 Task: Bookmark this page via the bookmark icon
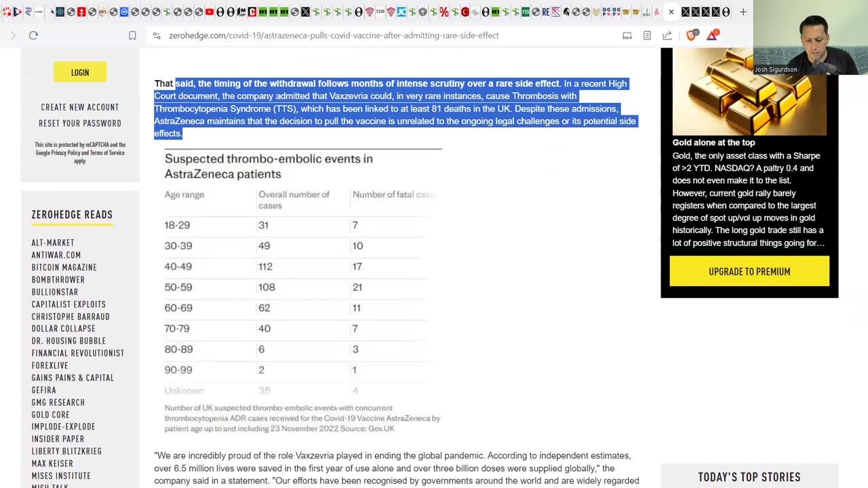coord(132,35)
